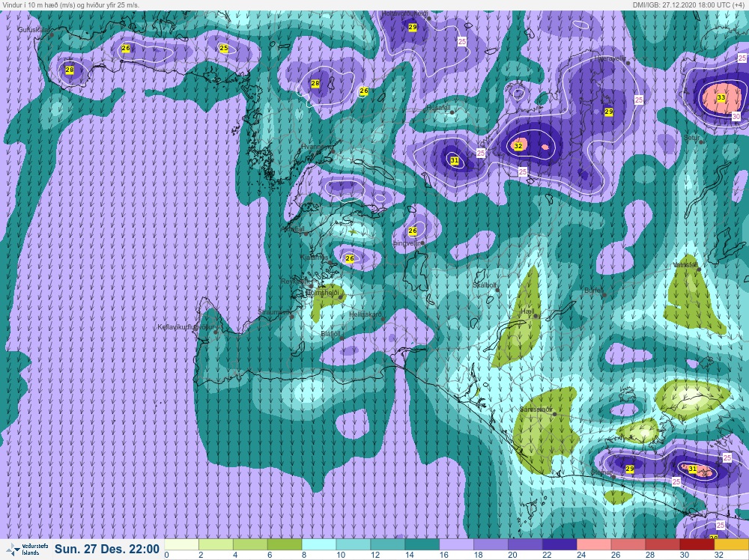This screenshot has width=749, height=560.
Task: Select the green 4–6 m/s legend swatch
Action: click(250, 545)
